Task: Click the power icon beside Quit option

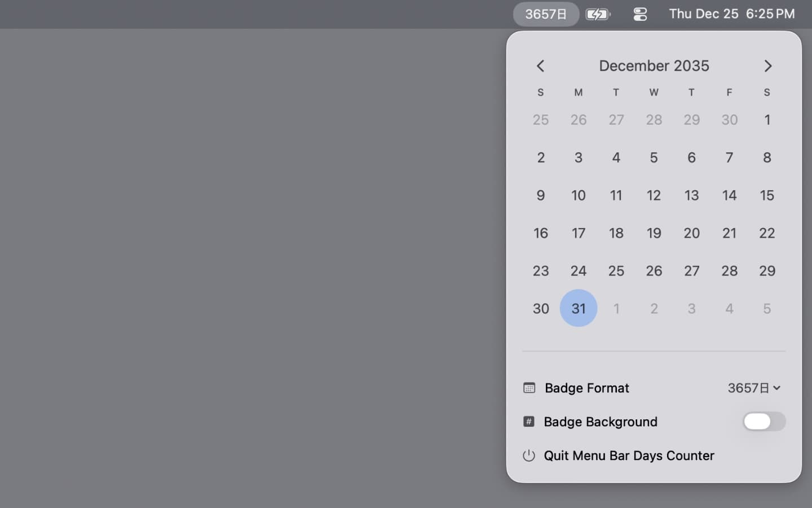Action: pos(529,456)
